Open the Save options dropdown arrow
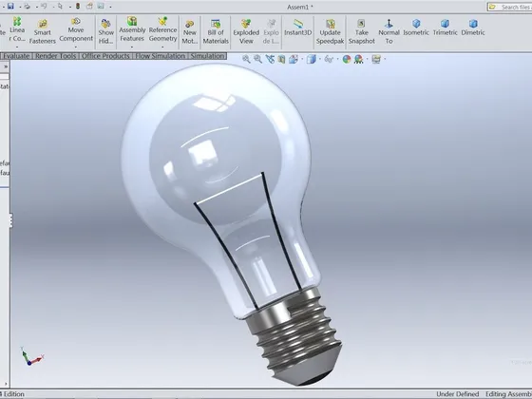The image size is (532, 399). coord(20,7)
